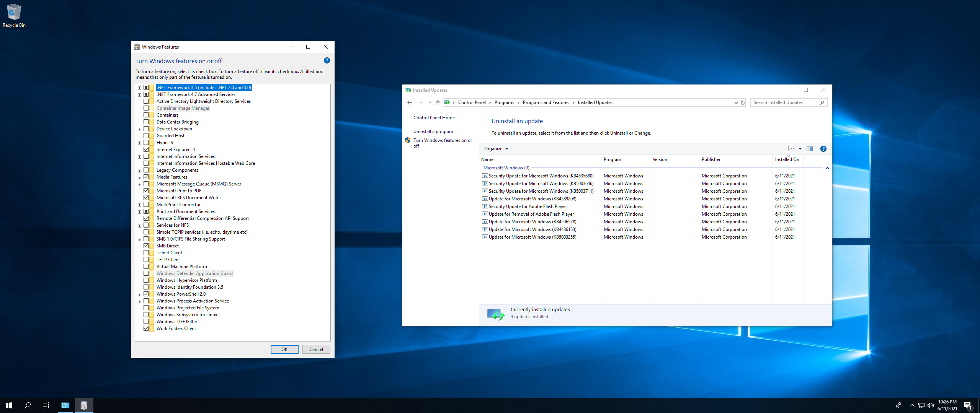Click icon of KB4535680 security update row
This screenshot has height=413, width=980.
coord(485,176)
